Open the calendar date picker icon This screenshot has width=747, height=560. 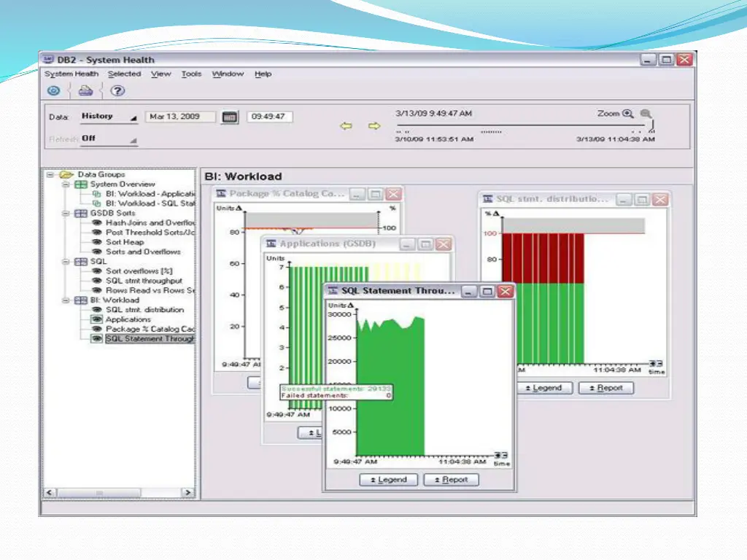tap(230, 117)
